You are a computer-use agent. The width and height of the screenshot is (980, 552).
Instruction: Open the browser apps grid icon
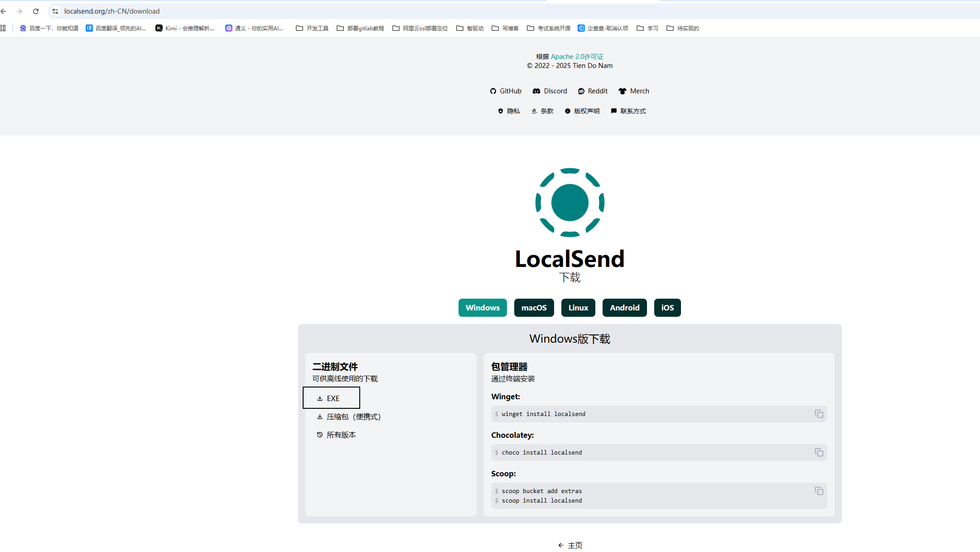pyautogui.click(x=3, y=28)
